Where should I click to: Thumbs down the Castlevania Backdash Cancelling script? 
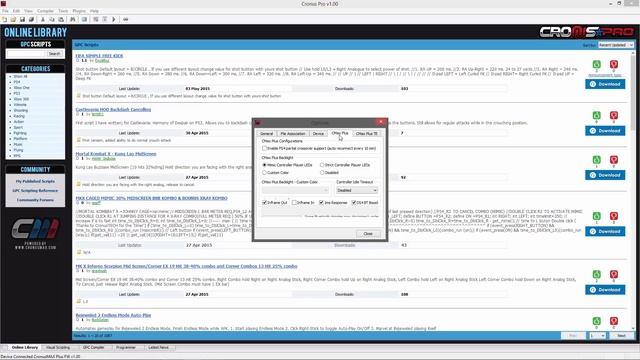(613, 116)
